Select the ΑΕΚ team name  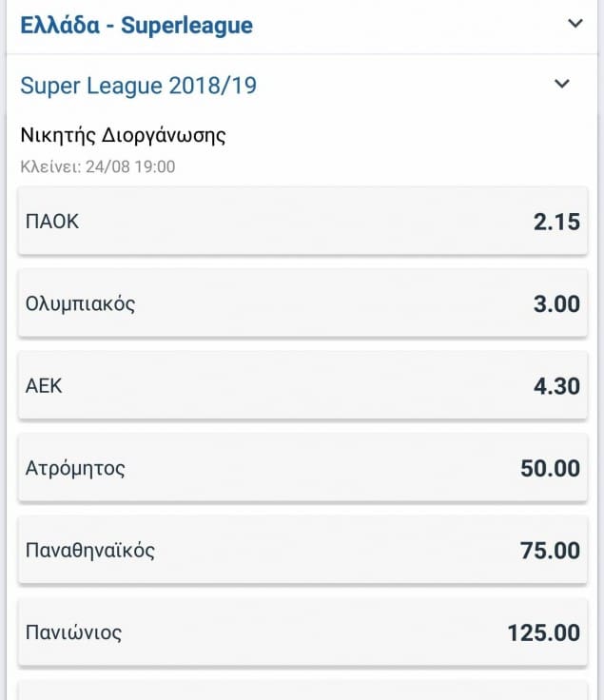(x=44, y=386)
